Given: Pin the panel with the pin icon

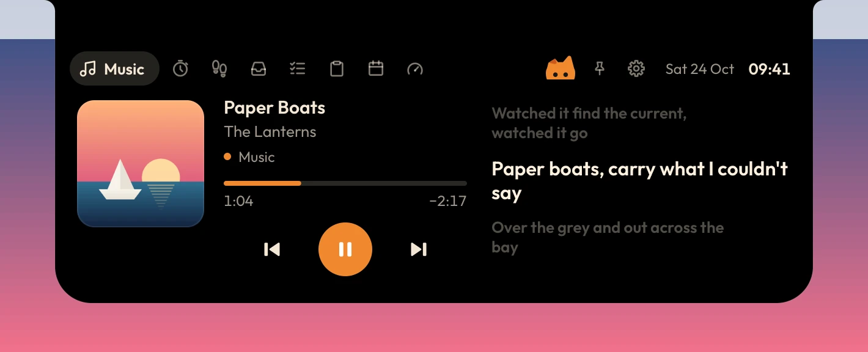Looking at the screenshot, I should click(x=600, y=68).
